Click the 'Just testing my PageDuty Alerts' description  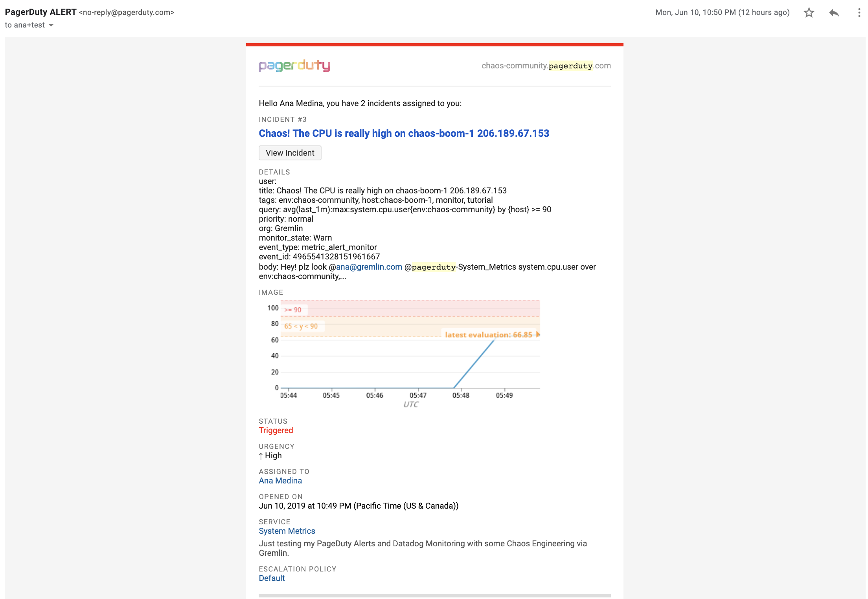click(x=423, y=548)
